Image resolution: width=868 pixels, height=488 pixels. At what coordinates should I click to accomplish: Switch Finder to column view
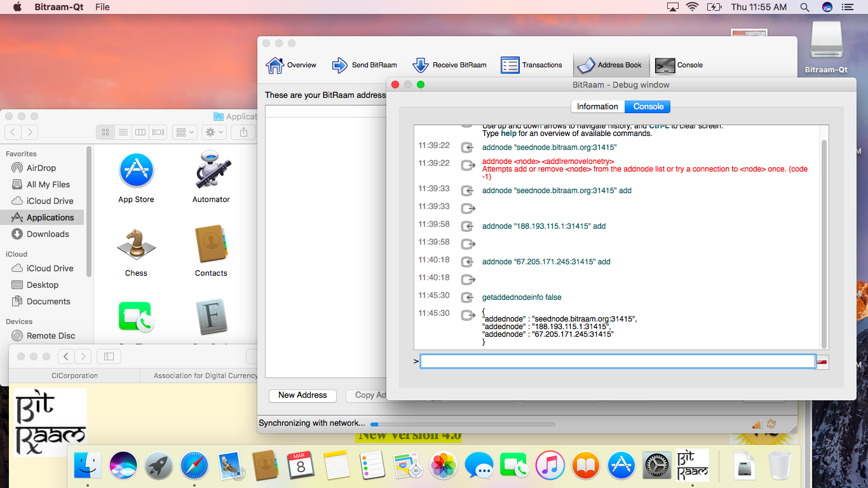click(x=140, y=132)
